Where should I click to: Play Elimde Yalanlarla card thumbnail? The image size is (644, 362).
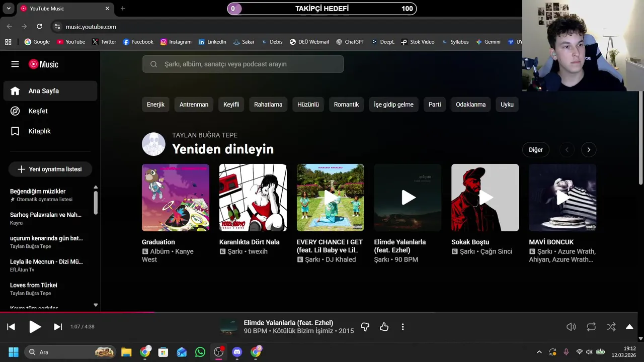408,198
